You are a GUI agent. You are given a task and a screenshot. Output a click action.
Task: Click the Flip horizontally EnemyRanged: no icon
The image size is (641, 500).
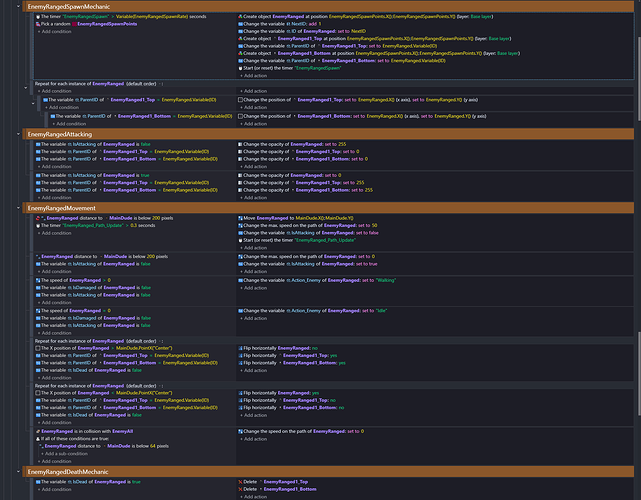click(240, 348)
